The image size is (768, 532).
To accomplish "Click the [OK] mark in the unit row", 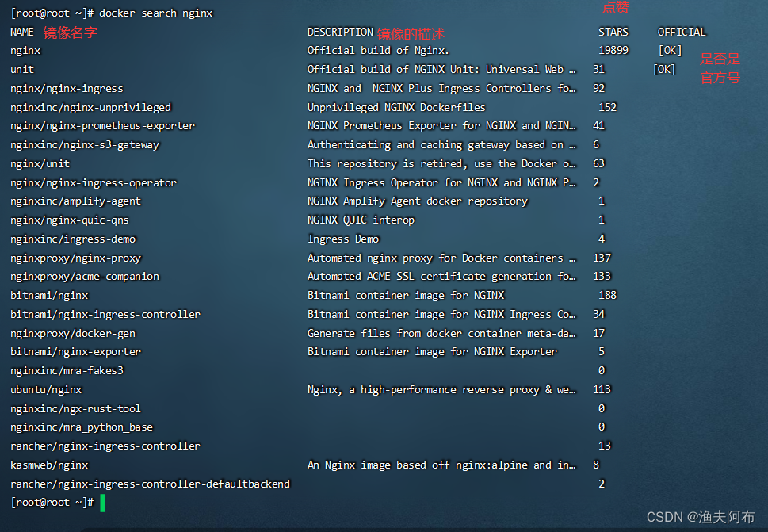I will point(664,70).
